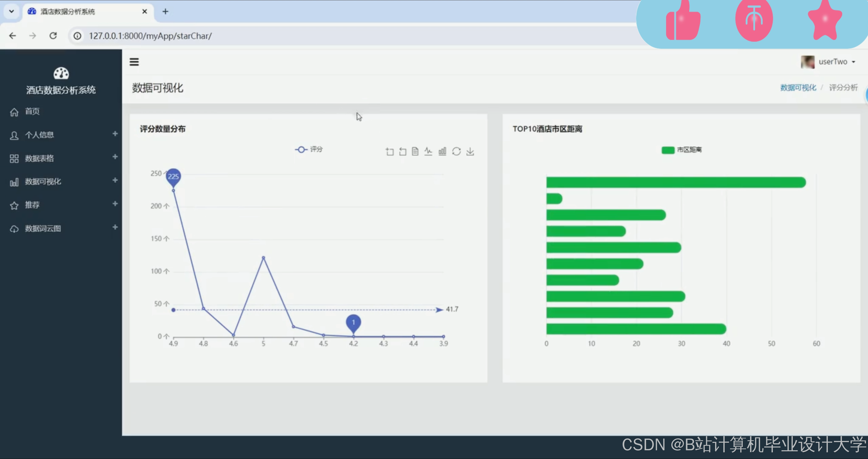The image size is (868, 459).
Task: Click the 酒店数据分析系统 sidebar title
Action: point(61,90)
